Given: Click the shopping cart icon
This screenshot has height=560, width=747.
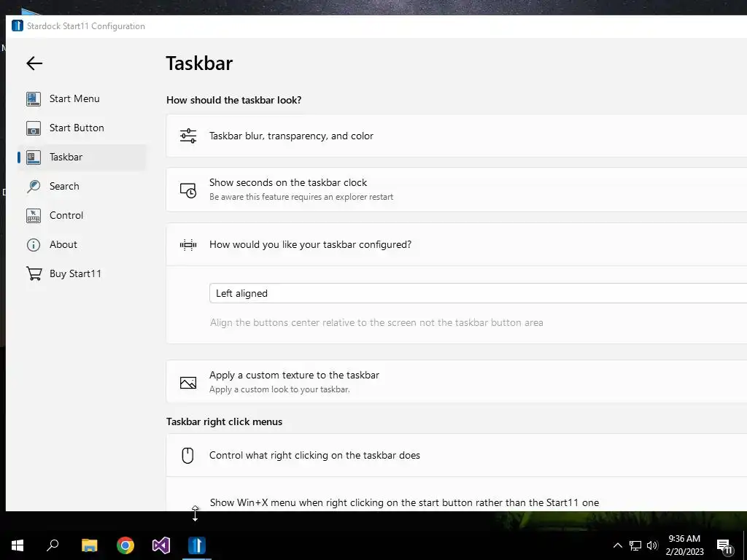Looking at the screenshot, I should pyautogui.click(x=34, y=274).
